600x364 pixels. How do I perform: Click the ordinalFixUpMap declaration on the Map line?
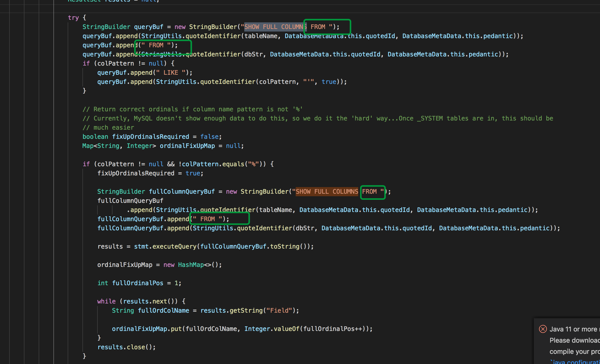point(187,146)
